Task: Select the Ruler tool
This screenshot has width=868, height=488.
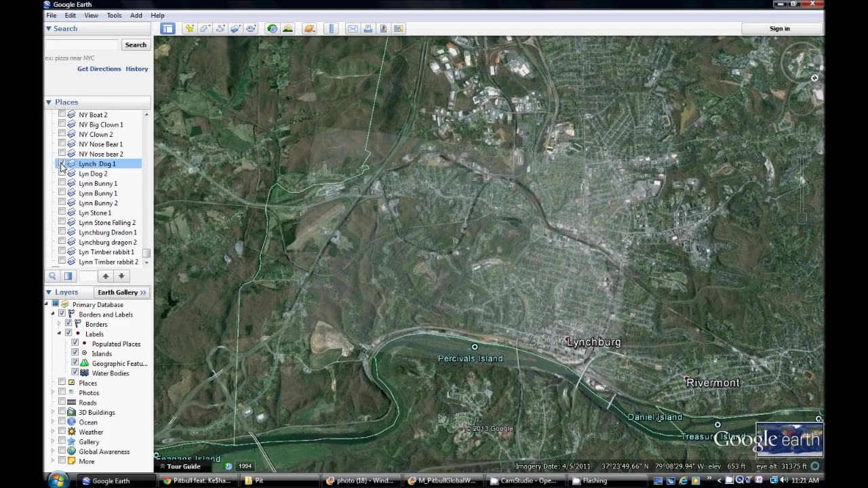Action: click(x=331, y=28)
